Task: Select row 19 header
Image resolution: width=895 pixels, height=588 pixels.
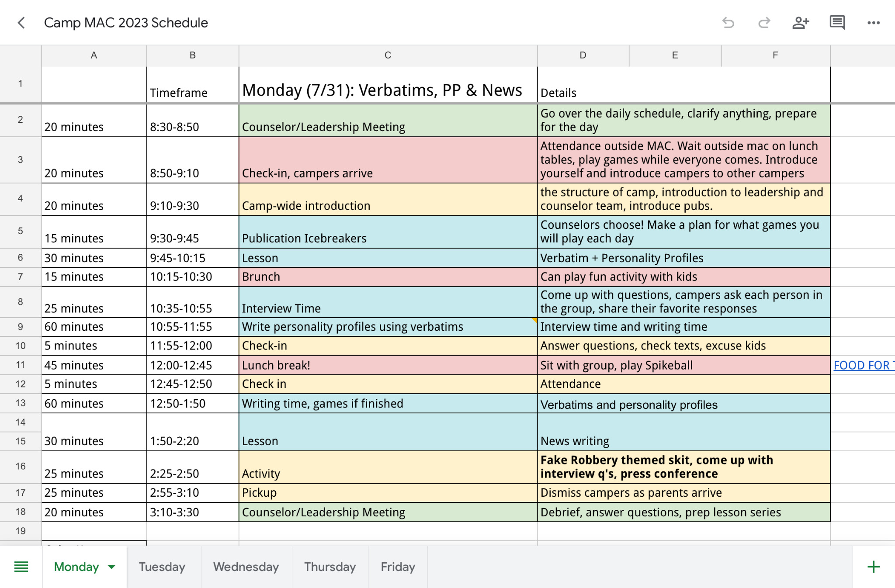Action: 21,531
